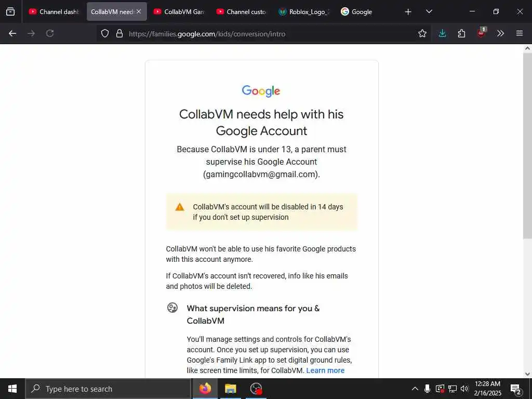Open the Learn more link
This screenshot has height=399, width=532.
click(x=325, y=370)
